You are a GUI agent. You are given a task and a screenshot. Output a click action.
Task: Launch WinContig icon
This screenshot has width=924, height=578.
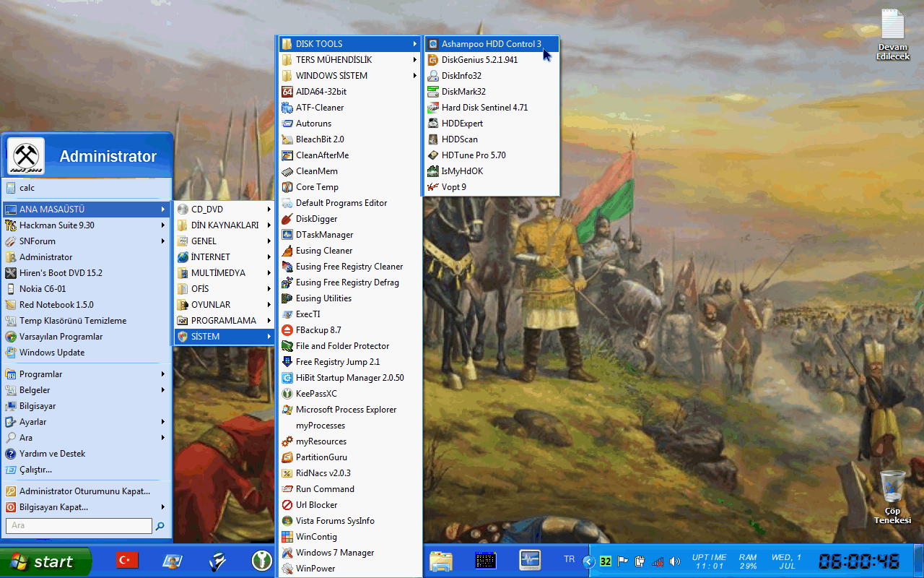pyautogui.click(x=287, y=537)
